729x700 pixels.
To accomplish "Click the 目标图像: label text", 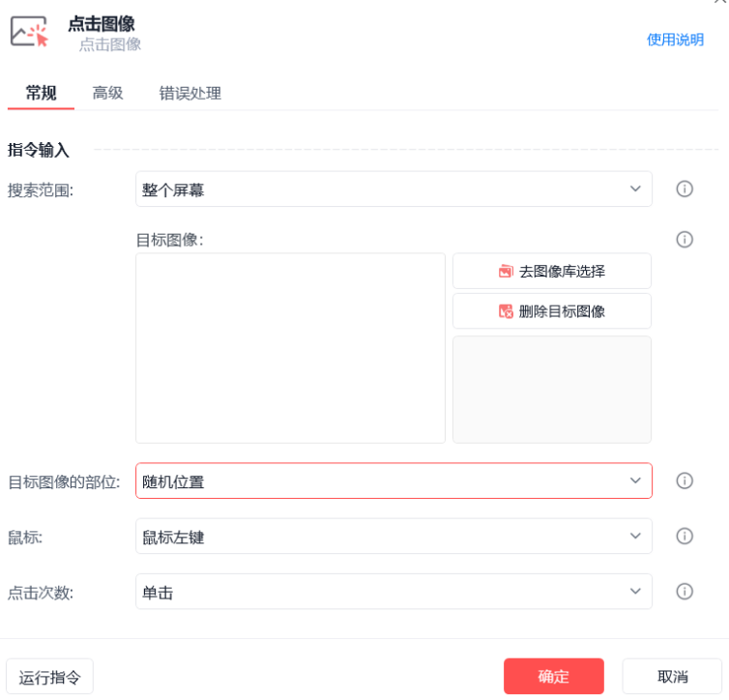I will pos(170,240).
